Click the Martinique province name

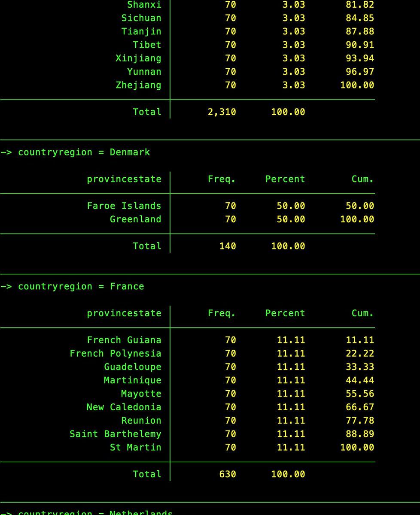[133, 380]
